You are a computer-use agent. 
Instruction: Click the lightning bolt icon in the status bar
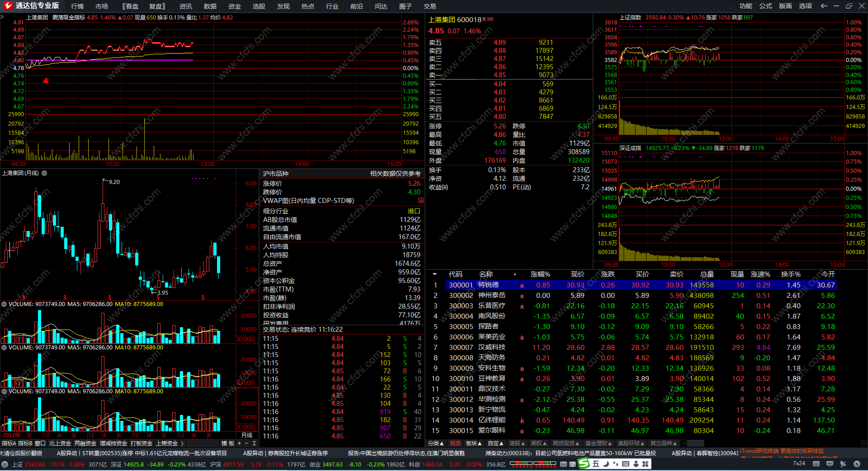tap(857, 464)
